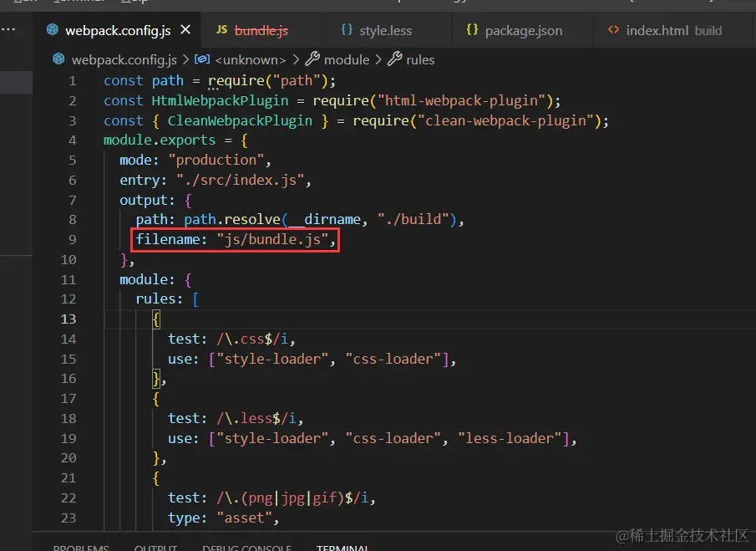This screenshot has width=756, height=551.
Task: Expand the chevron after <unknown> breadcrumb
Action: pyautogui.click(x=296, y=60)
